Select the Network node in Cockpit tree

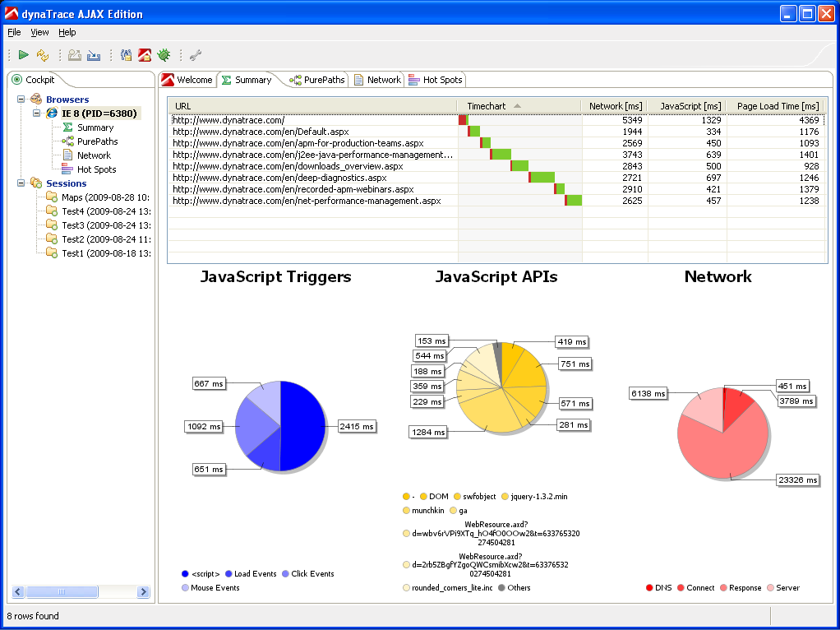94,155
